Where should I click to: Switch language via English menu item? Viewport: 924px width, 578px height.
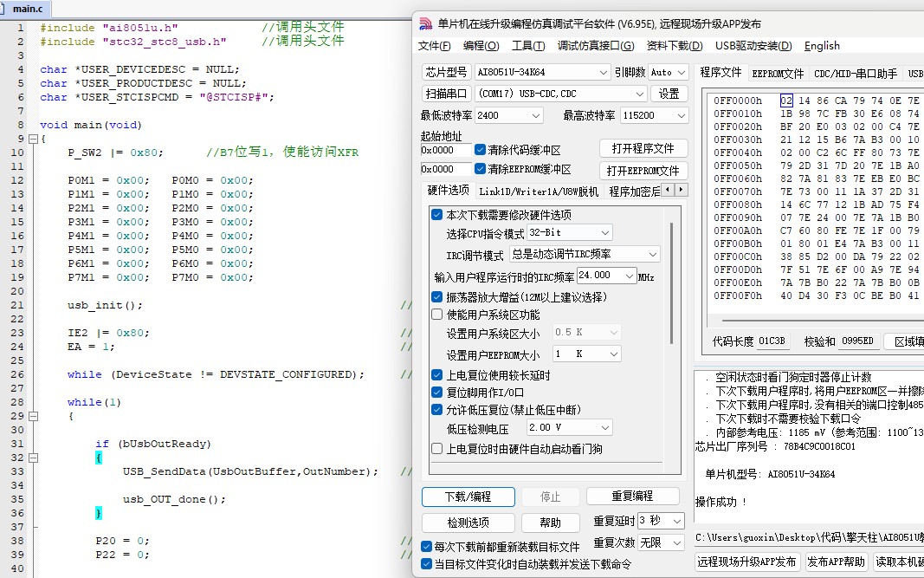tap(822, 46)
